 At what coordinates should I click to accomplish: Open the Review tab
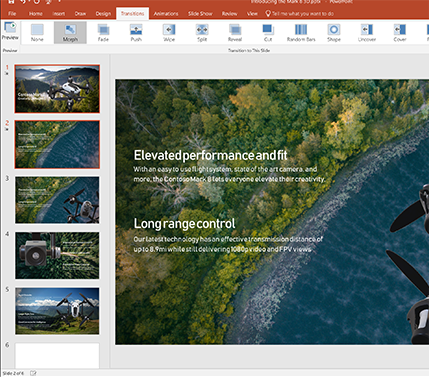[230, 14]
